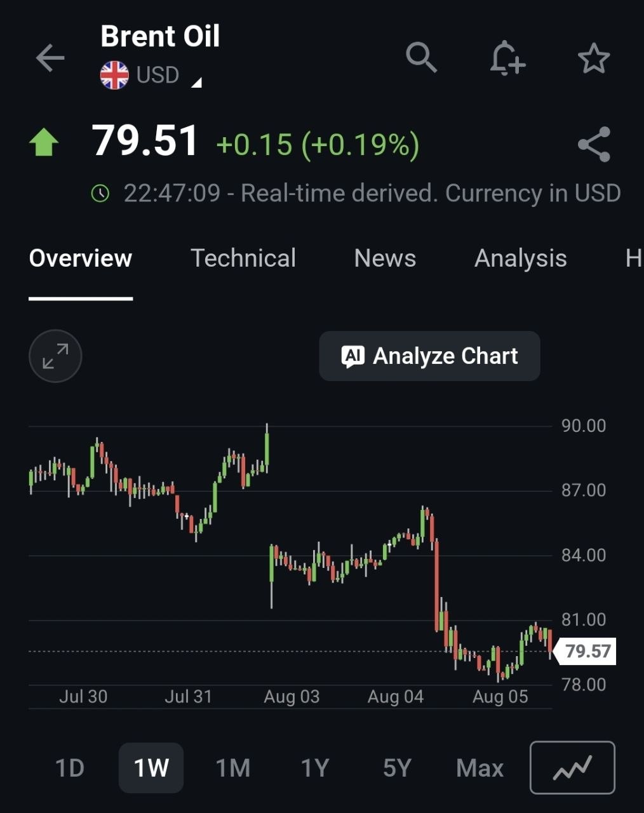Open the USD currency dropdown triangle

tap(196, 82)
